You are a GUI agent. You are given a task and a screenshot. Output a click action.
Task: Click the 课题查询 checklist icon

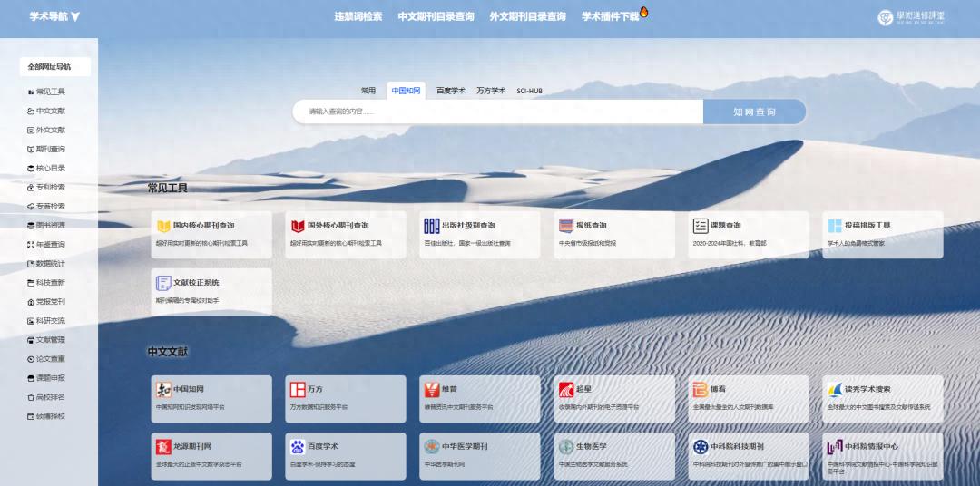[701, 226]
